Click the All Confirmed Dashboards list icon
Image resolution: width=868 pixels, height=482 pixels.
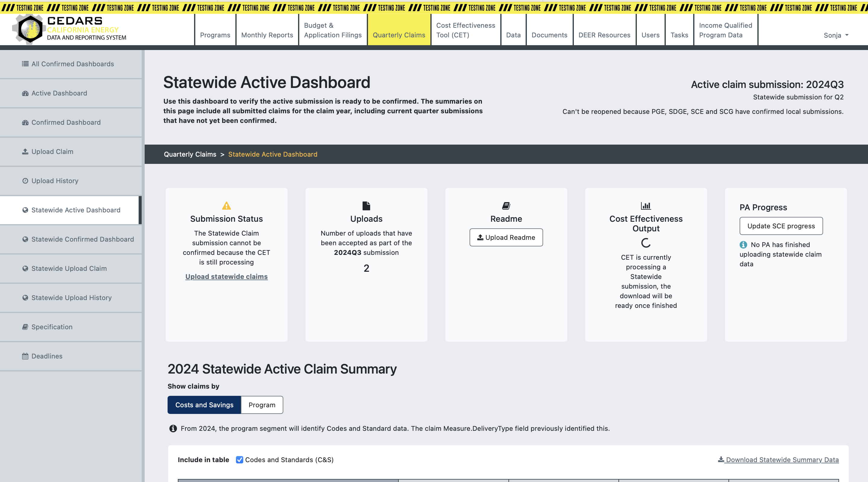click(x=25, y=64)
